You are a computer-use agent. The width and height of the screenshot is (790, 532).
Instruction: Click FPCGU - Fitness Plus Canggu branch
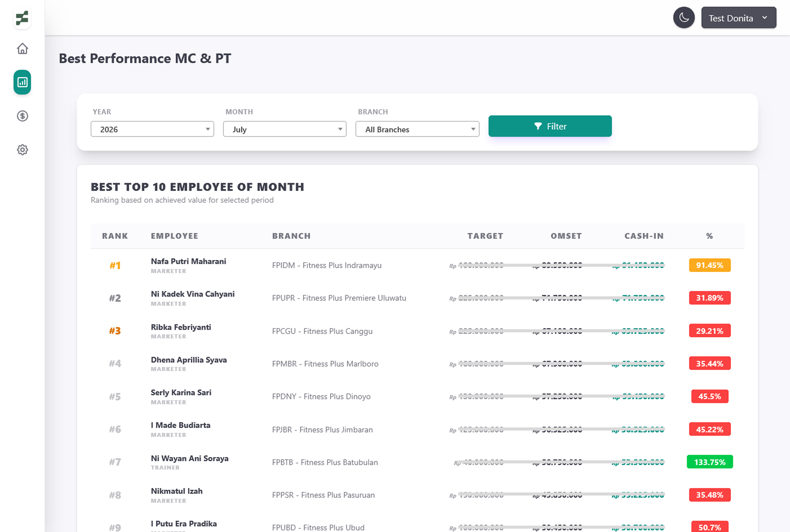(x=322, y=331)
